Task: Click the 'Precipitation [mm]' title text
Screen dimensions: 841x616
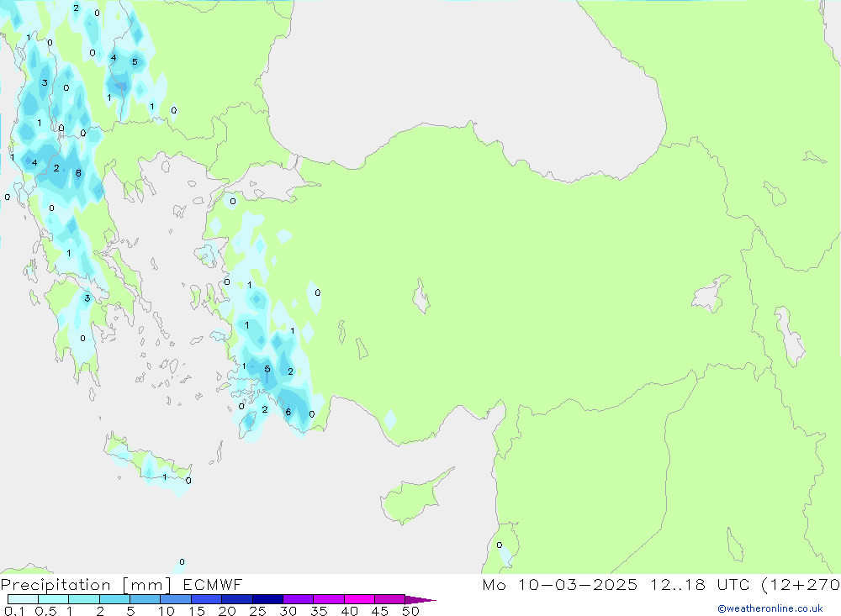Action: (x=86, y=585)
